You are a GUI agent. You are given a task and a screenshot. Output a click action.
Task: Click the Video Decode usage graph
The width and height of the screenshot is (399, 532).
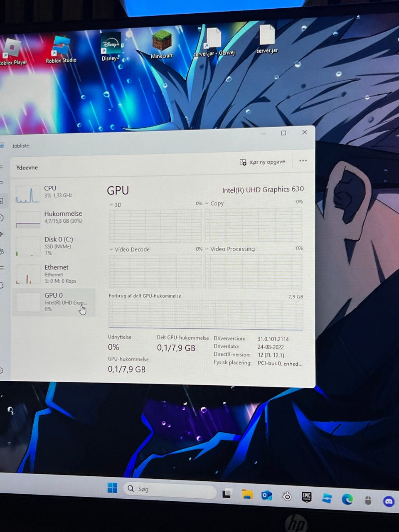click(155, 271)
